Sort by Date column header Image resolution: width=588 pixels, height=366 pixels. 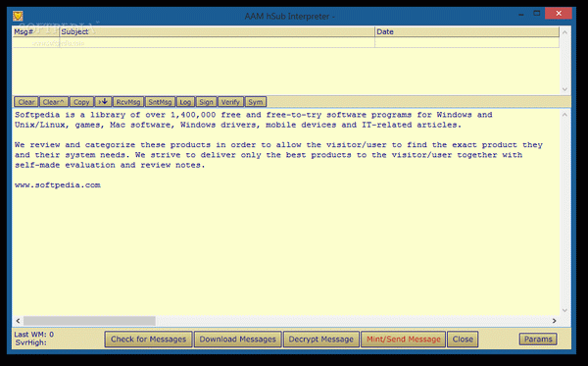[466, 32]
